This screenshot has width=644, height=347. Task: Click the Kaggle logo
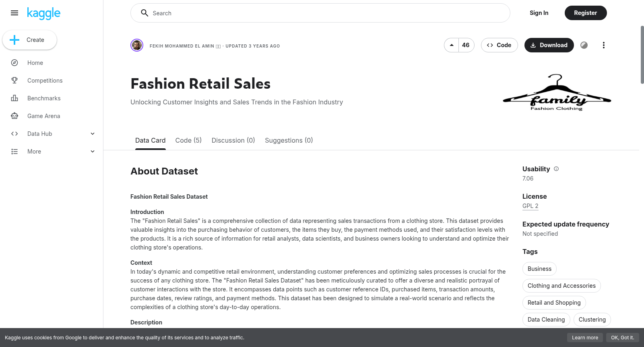[x=43, y=13]
